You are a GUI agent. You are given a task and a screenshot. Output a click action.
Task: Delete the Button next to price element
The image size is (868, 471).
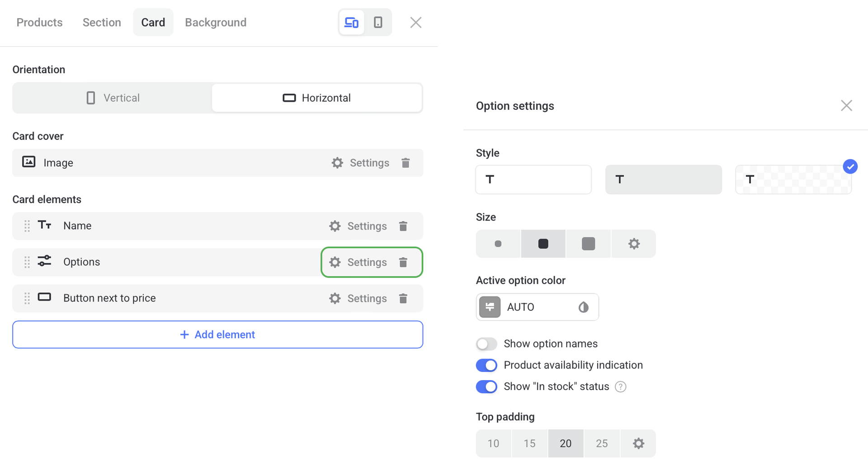403,298
